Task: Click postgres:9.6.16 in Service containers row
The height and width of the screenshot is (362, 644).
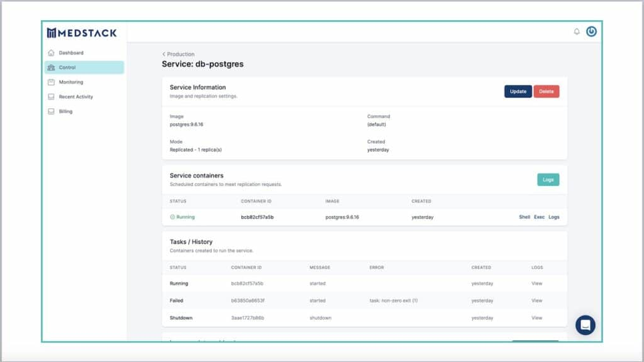Action: [342, 217]
